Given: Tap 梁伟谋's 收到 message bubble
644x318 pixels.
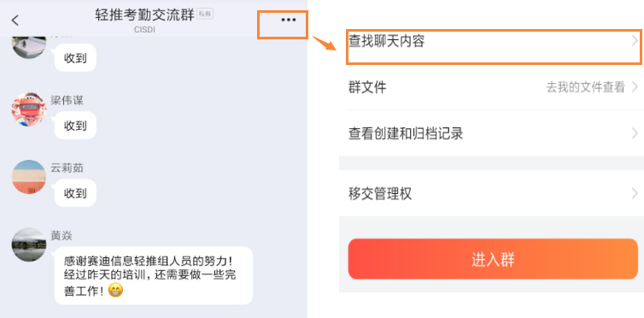Looking at the screenshot, I should pos(75,126).
